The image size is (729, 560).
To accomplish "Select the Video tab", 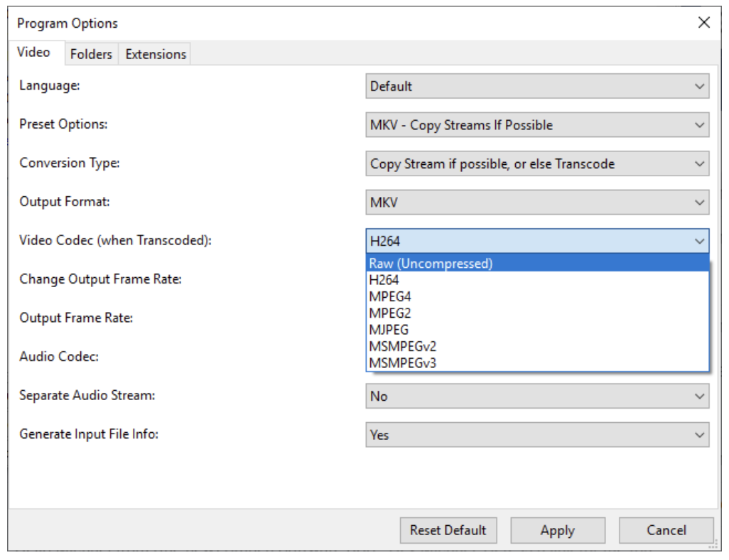I will 34,52.
